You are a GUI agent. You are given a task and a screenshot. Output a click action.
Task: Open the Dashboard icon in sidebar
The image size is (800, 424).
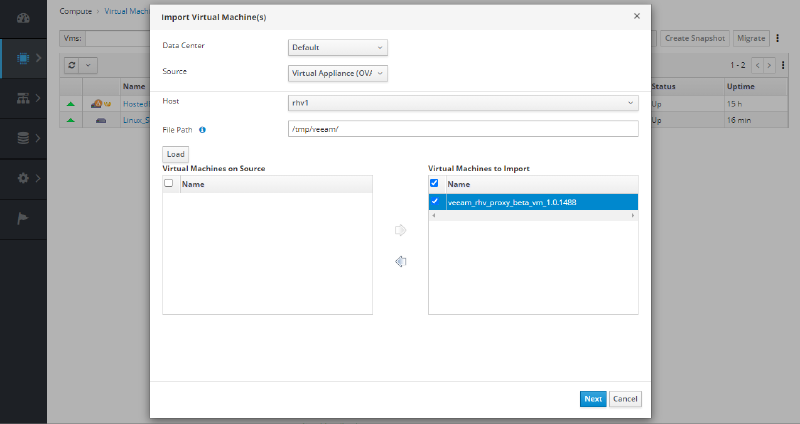pos(23,18)
